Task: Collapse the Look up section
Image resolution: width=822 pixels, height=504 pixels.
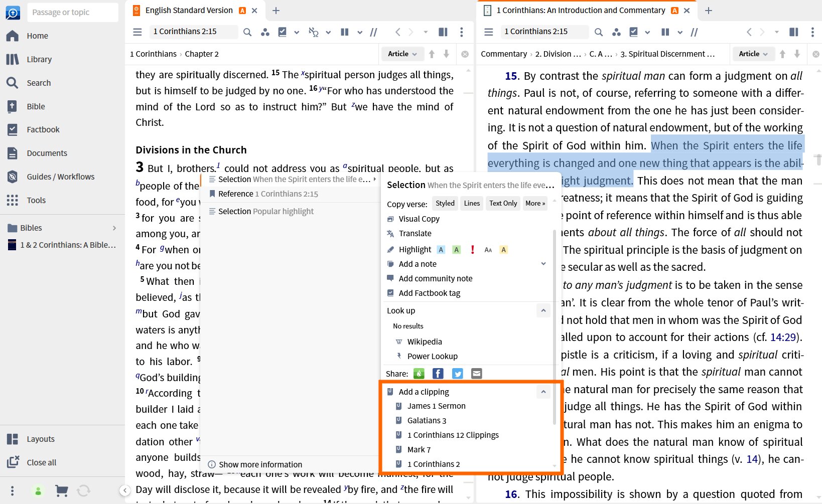Action: point(543,311)
